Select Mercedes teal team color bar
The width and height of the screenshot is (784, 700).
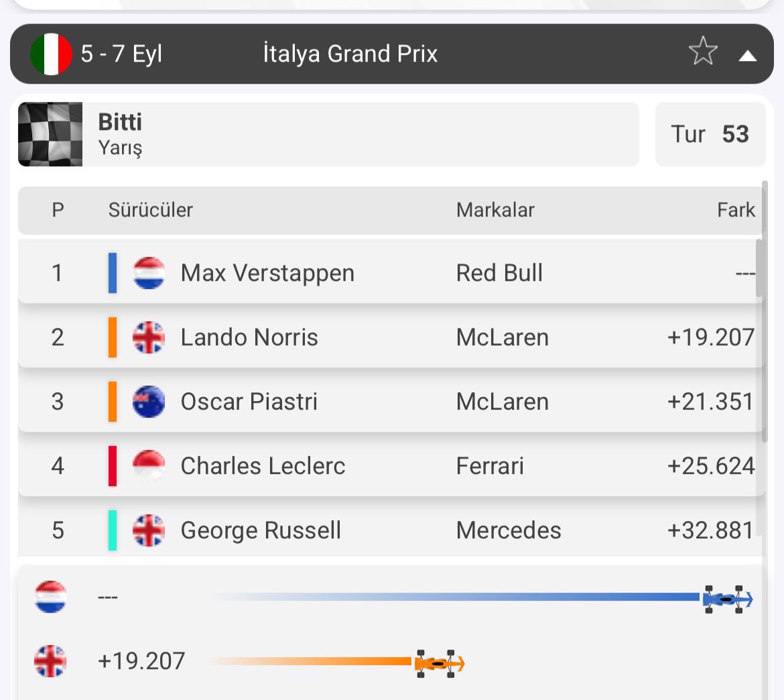point(113,530)
